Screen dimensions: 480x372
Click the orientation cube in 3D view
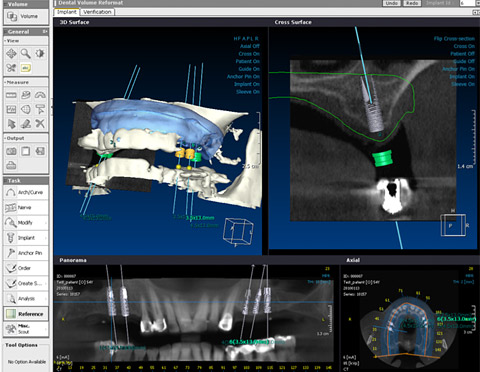coord(238,231)
